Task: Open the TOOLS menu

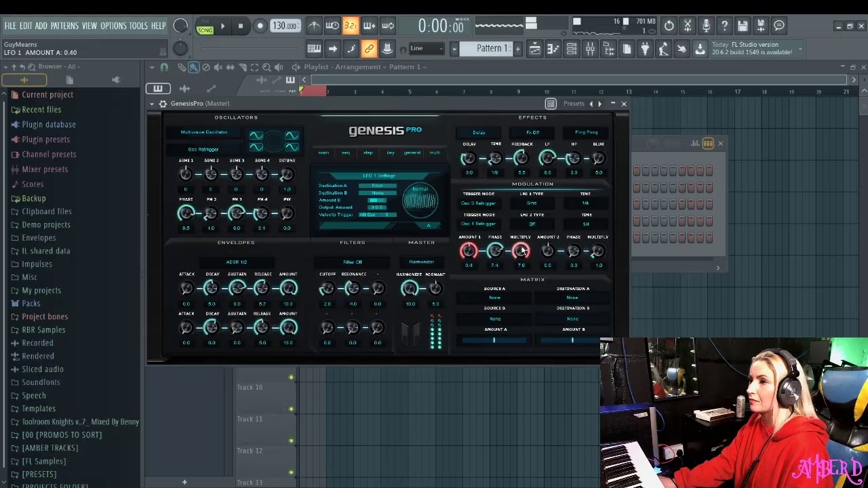Action: point(138,26)
